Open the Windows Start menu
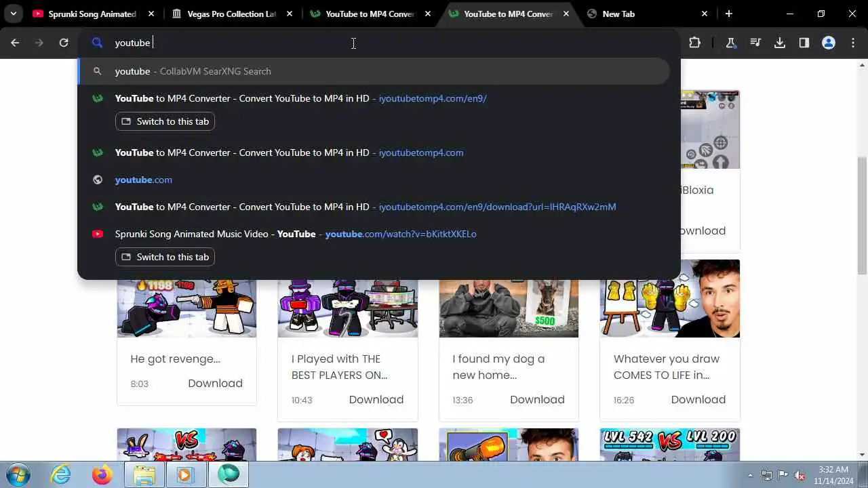The image size is (868, 488). click(x=18, y=474)
